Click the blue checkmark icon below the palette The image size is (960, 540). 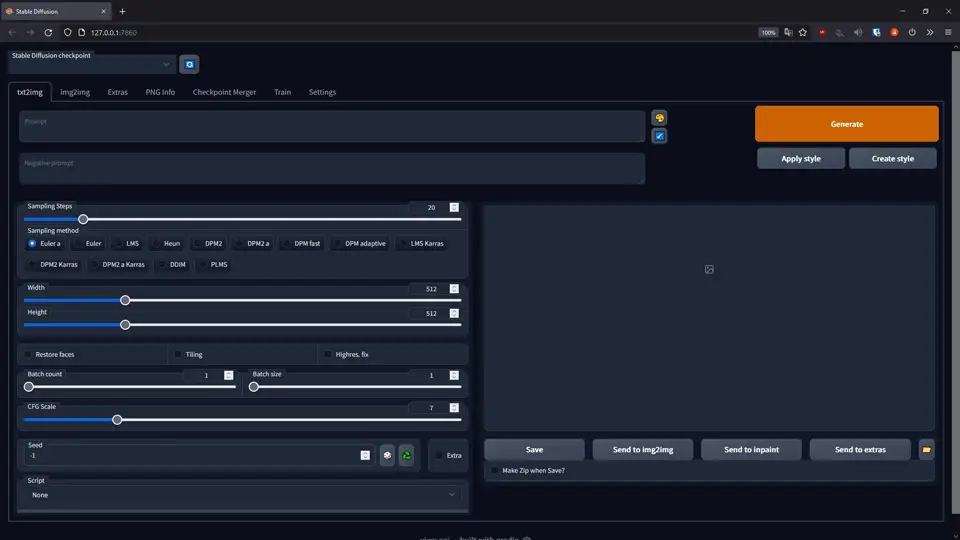coord(659,136)
